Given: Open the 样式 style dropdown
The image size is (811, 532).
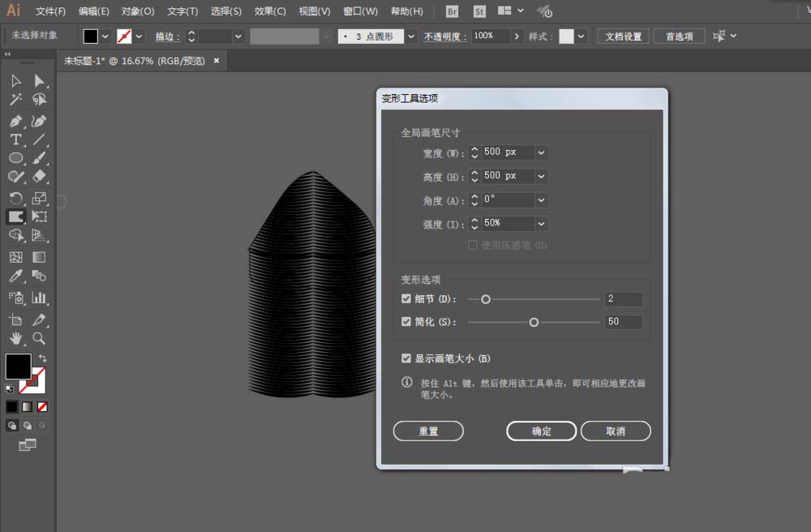Looking at the screenshot, I should tap(581, 36).
